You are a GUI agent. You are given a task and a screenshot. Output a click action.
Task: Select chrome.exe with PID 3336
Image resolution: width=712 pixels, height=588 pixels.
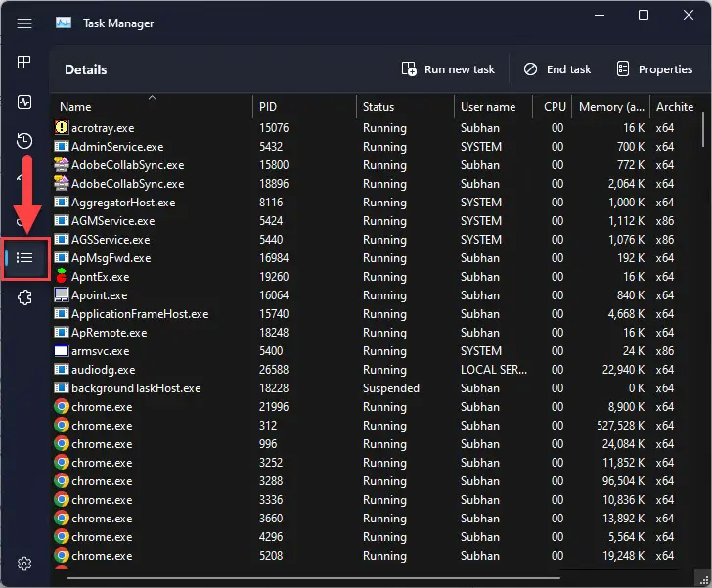[375, 499]
